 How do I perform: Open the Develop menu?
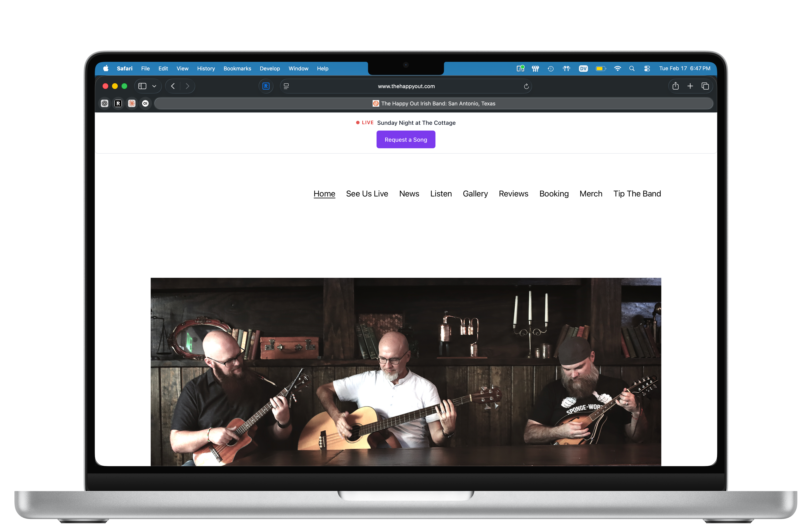pos(269,69)
